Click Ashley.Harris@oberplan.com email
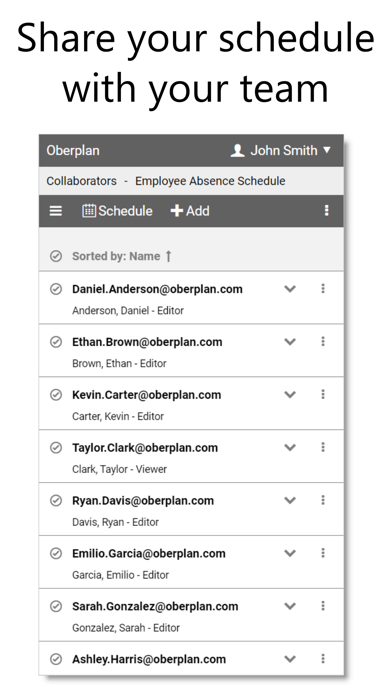 (149, 659)
